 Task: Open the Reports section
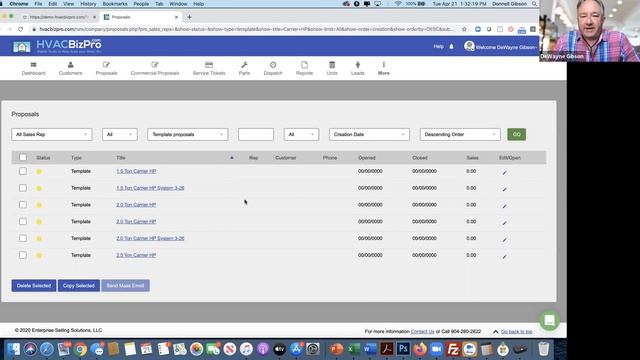(x=304, y=69)
